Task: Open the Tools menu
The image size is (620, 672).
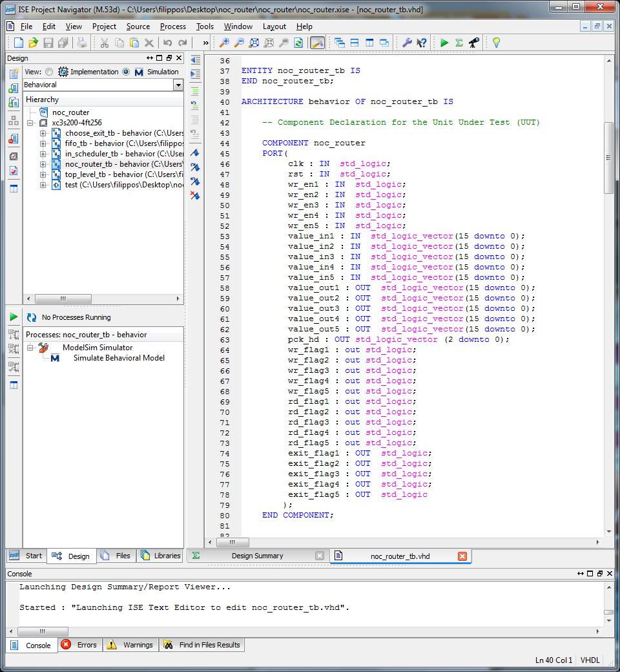Action: point(205,26)
